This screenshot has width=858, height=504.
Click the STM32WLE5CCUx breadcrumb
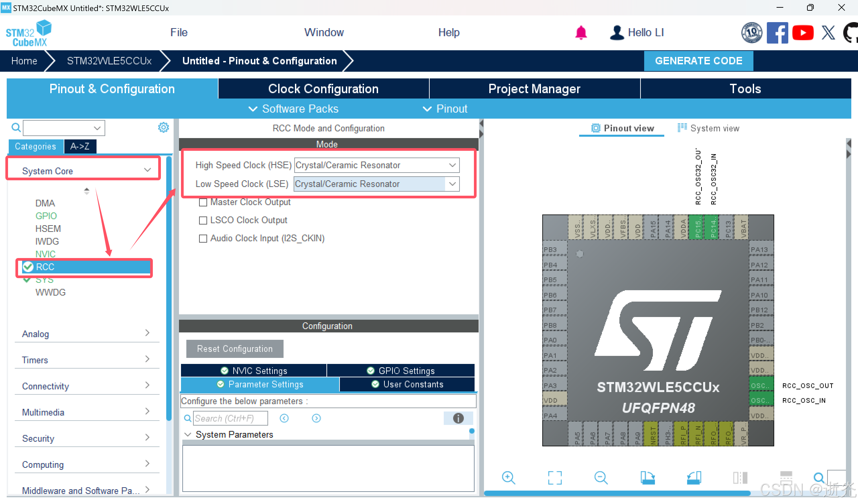[109, 61]
